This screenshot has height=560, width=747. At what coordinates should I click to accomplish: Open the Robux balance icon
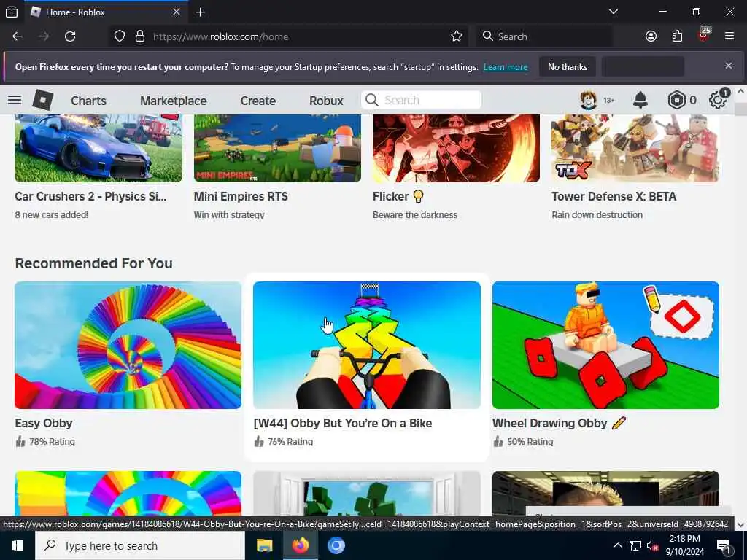[x=676, y=100]
